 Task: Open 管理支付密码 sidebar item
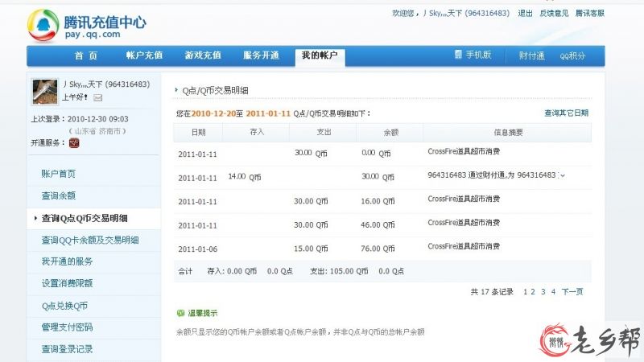coord(67,327)
